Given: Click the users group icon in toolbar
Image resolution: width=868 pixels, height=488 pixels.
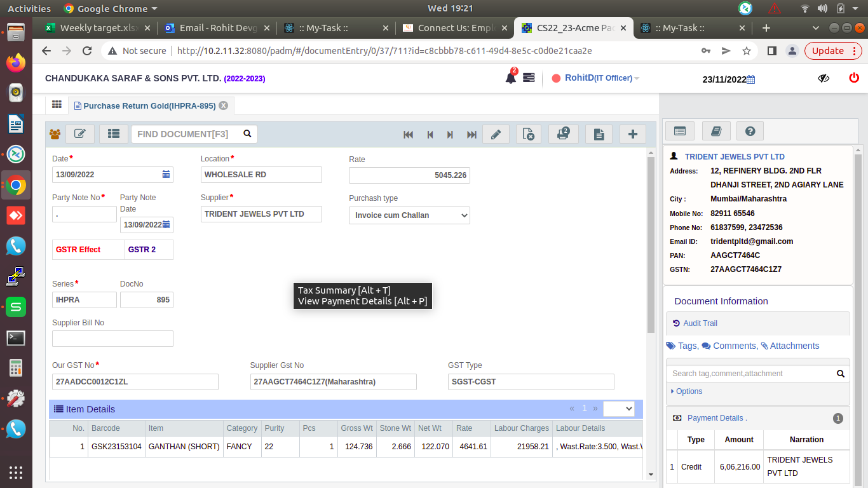Looking at the screenshot, I should pos(55,134).
